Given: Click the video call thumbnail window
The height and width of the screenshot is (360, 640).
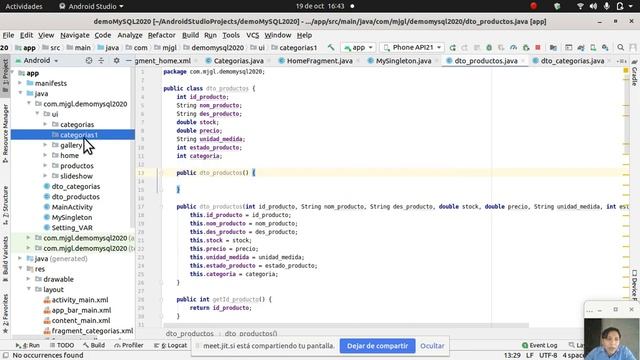Looking at the screenshot, I should tap(612, 331).
